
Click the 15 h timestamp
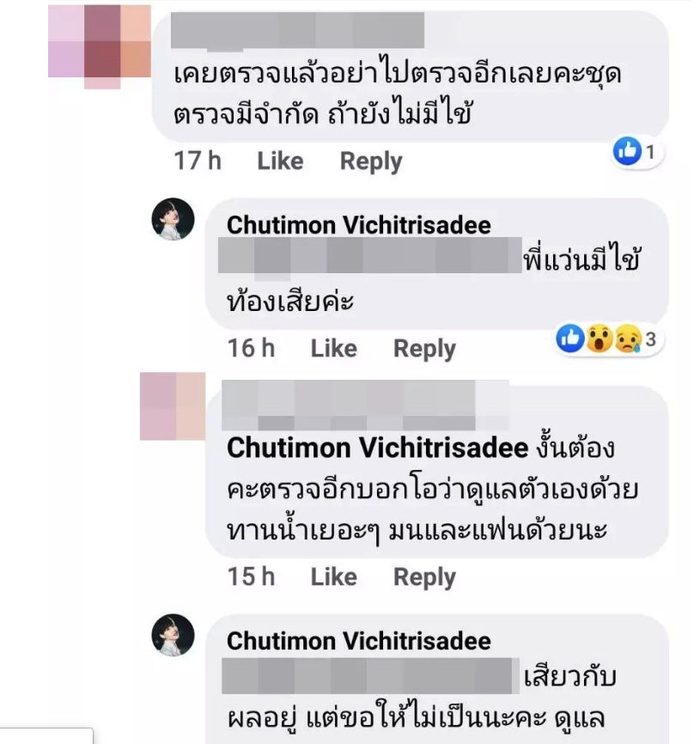pyautogui.click(x=251, y=576)
